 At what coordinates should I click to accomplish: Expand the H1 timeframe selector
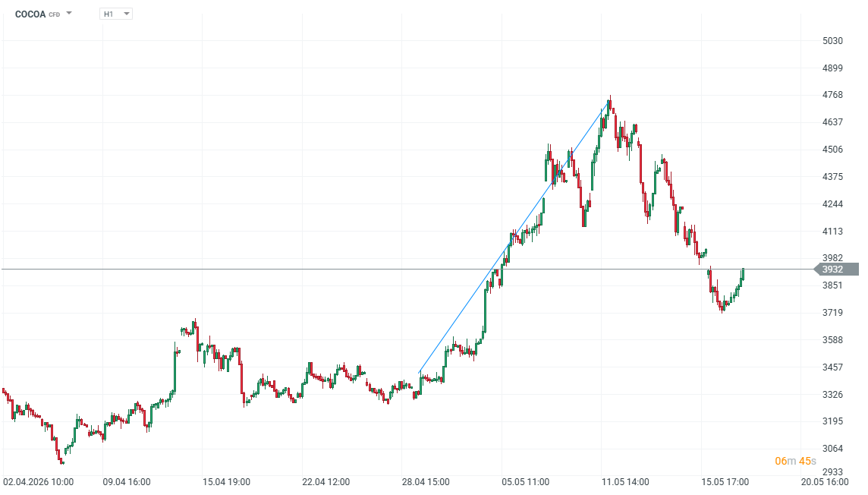point(115,14)
